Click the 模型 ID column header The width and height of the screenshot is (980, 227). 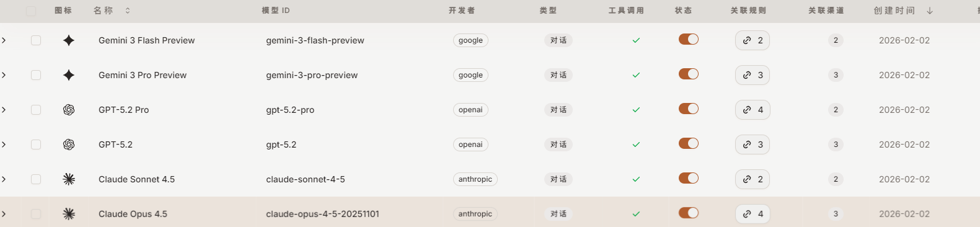click(276, 11)
